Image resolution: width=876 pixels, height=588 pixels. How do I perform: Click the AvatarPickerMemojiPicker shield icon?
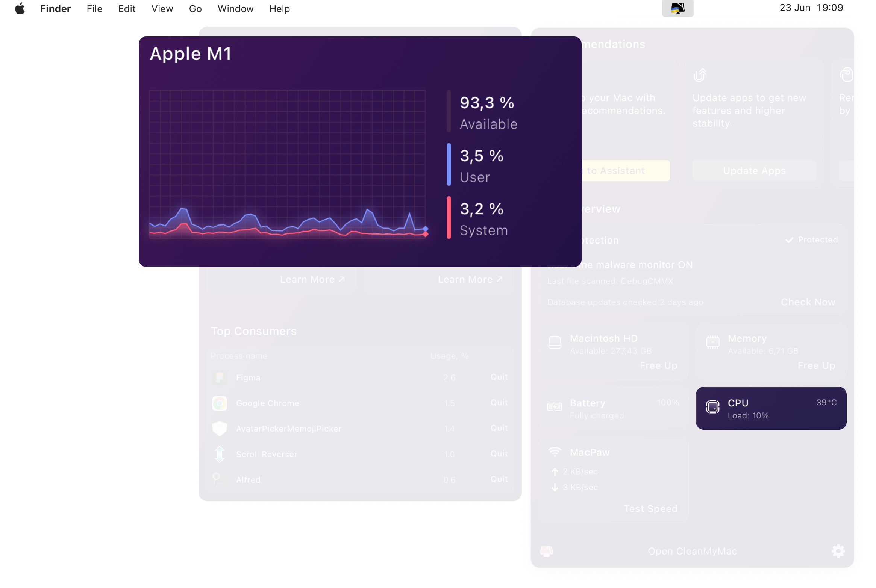[220, 429]
